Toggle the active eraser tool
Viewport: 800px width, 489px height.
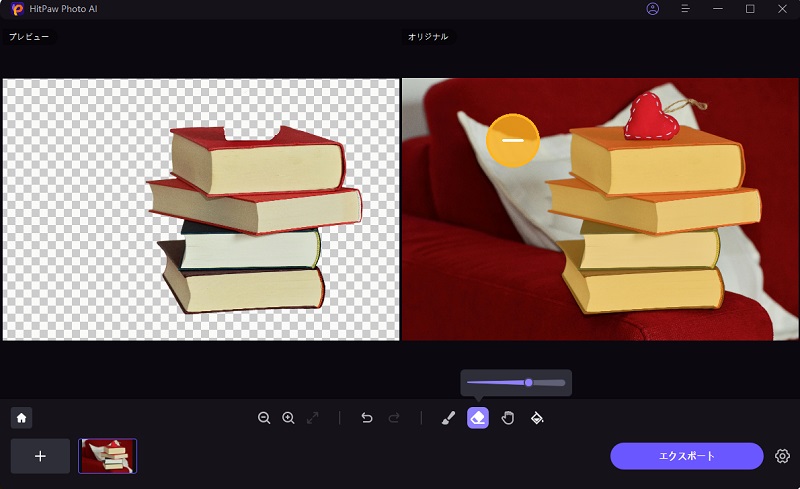(x=477, y=418)
